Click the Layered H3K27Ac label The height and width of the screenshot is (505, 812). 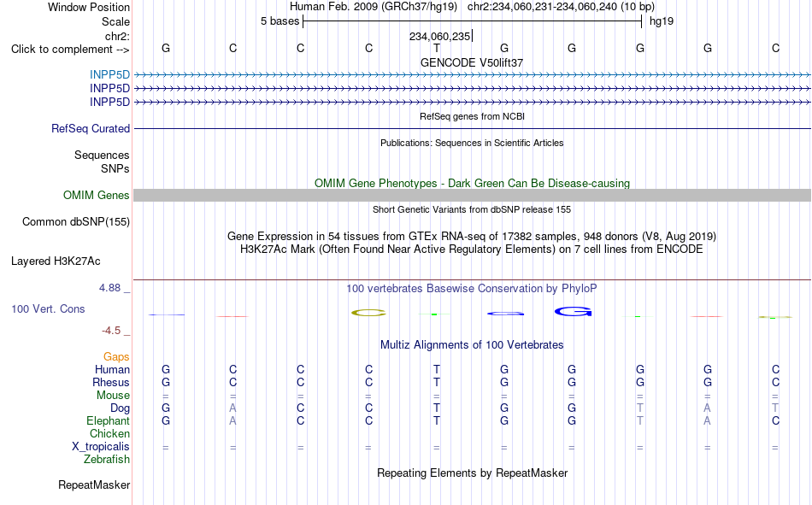pos(56,261)
